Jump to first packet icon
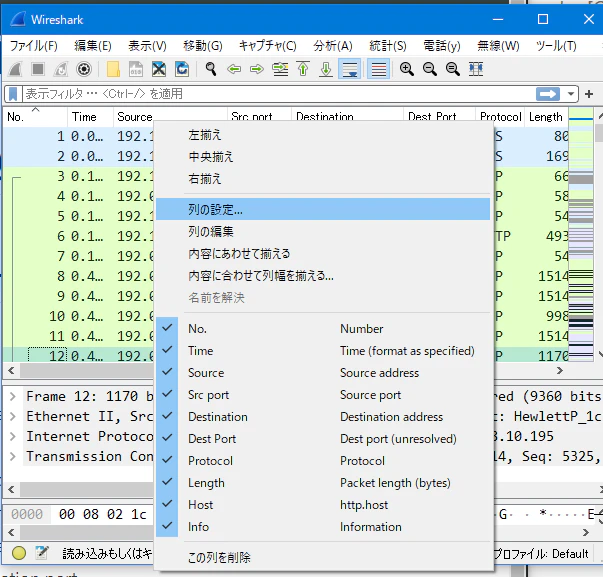The height and width of the screenshot is (577, 603). (x=303, y=69)
